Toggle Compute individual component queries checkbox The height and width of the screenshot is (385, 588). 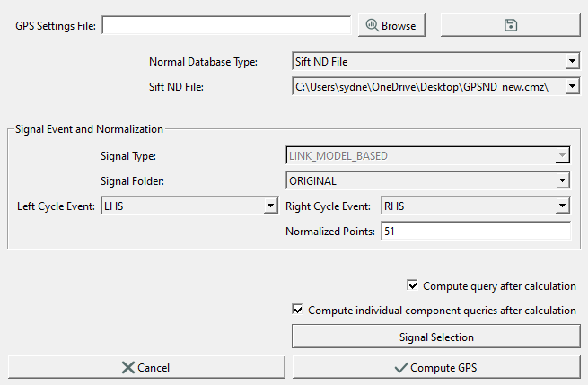297,310
